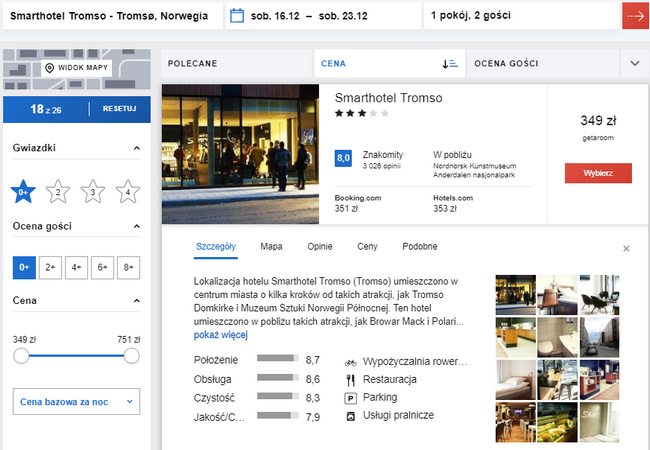This screenshot has width=650, height=450.
Task: Open the Cena bazowa za noc dropdown
Action: click(76, 402)
